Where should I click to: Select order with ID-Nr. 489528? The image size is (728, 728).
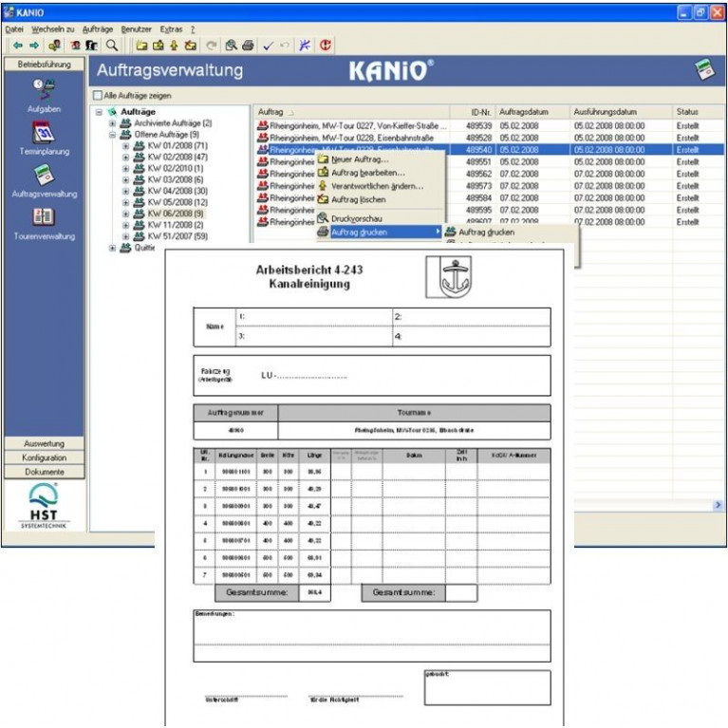point(490,138)
